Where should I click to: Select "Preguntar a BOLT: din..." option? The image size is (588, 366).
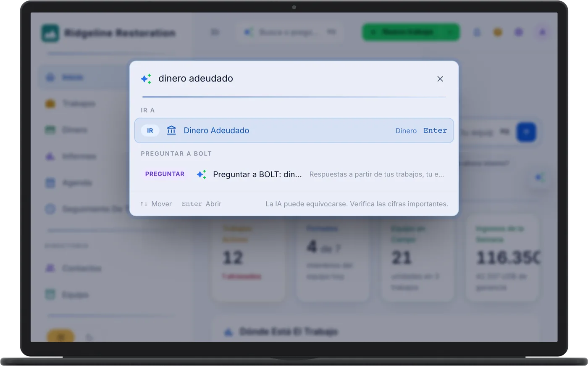click(294, 174)
